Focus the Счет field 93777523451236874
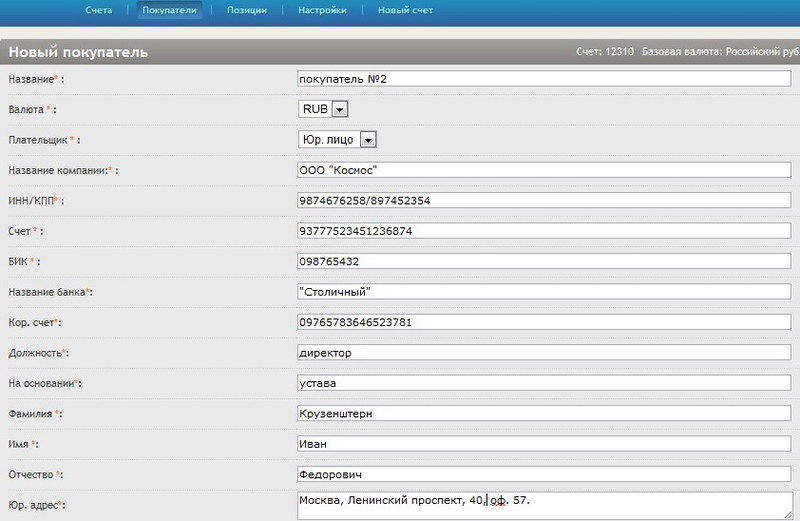The width and height of the screenshot is (800, 521). coord(544,231)
